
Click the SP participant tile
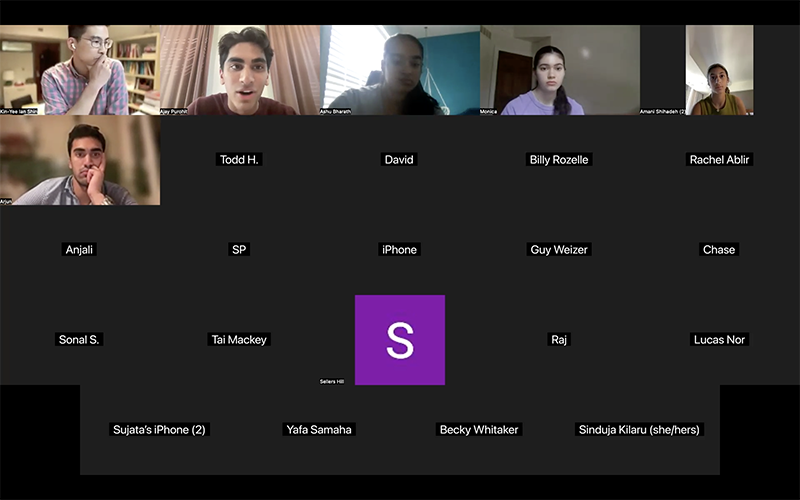[x=240, y=250]
